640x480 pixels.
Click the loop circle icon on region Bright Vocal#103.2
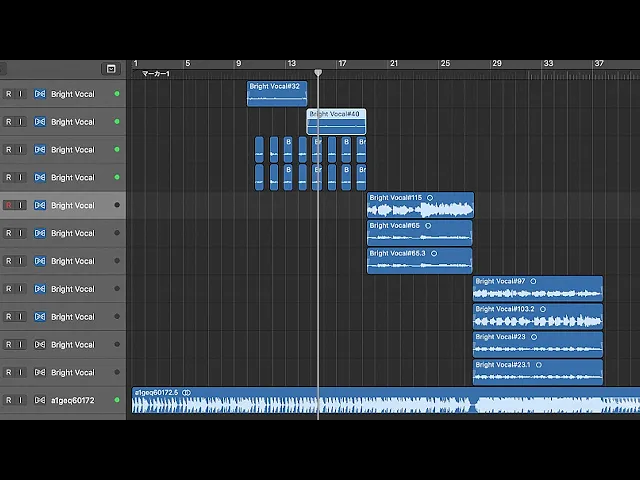point(543,309)
